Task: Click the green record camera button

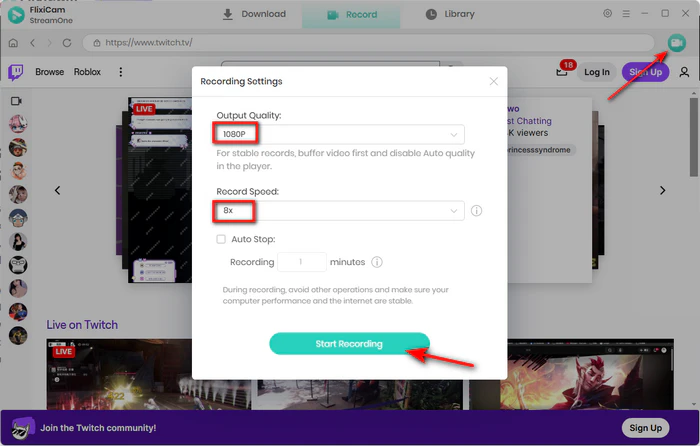Action: 676,43
